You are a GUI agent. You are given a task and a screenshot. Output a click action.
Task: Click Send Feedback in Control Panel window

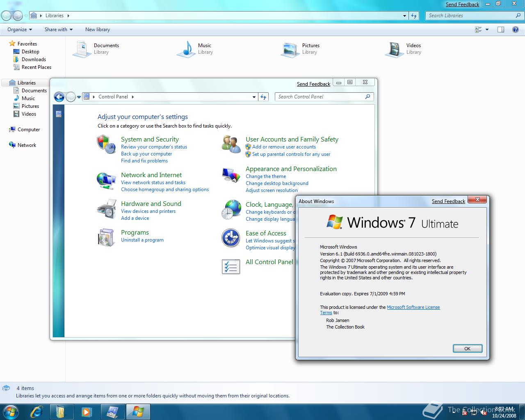[x=313, y=84]
